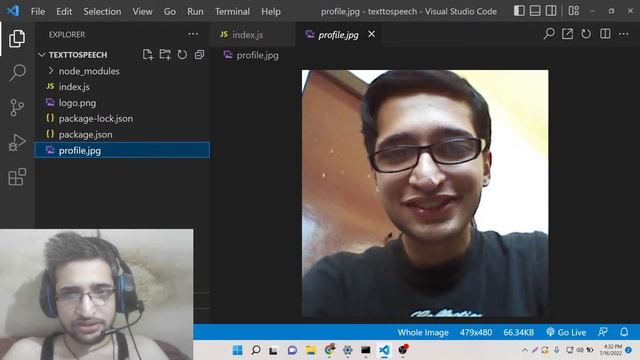Open Source Control view
Image resolution: width=640 pixels, height=360 pixels.
pos(17,108)
